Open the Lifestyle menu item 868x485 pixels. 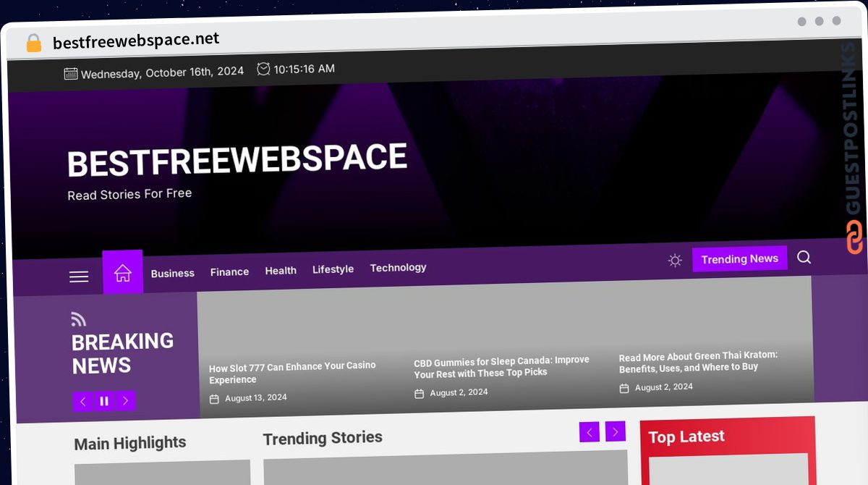click(x=333, y=269)
